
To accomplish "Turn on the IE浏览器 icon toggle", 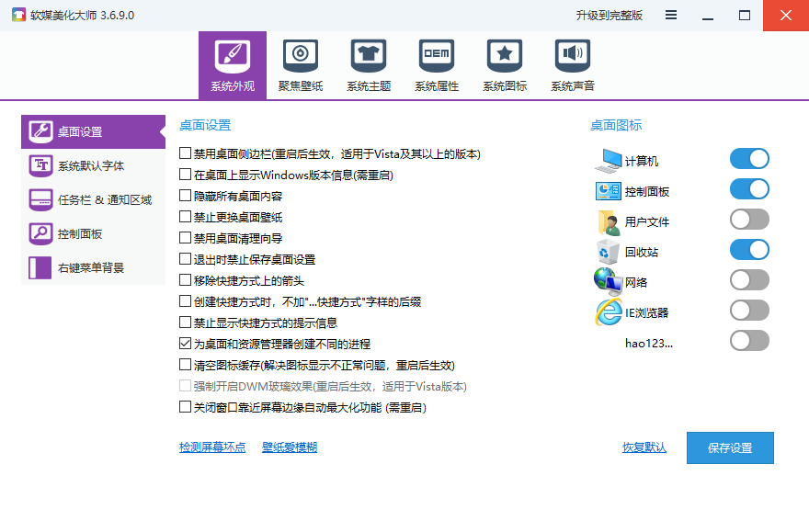I will pos(749,311).
